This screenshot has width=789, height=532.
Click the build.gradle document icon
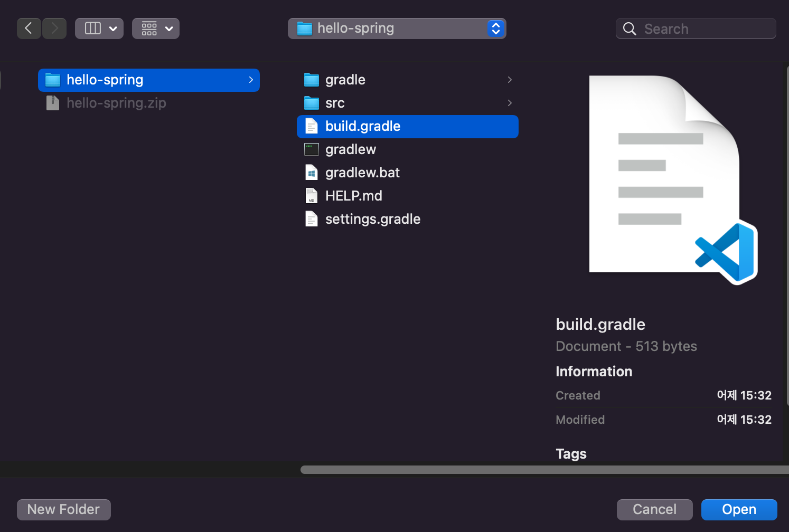point(312,126)
